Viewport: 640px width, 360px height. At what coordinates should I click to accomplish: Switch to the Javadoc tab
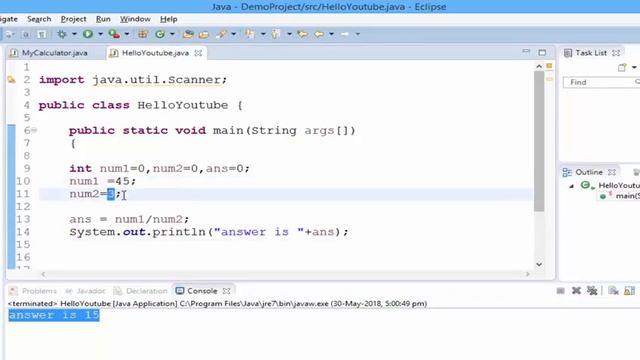click(x=85, y=291)
